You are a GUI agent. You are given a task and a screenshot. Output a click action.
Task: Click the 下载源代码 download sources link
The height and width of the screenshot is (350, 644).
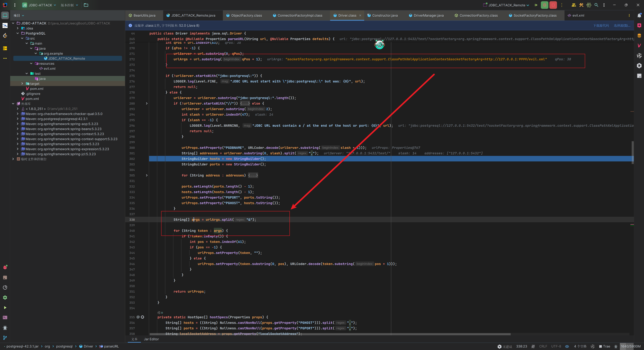[601, 25]
